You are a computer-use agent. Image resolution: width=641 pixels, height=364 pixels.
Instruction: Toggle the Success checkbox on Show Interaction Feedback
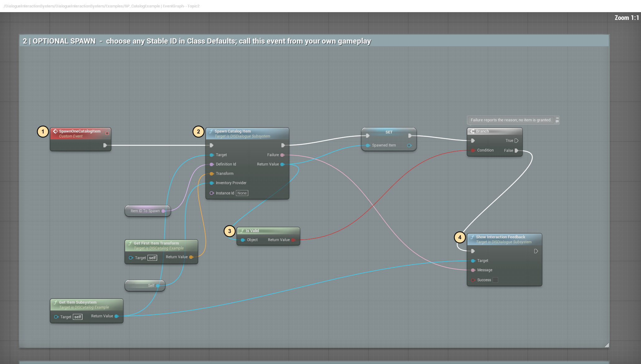tap(495, 280)
